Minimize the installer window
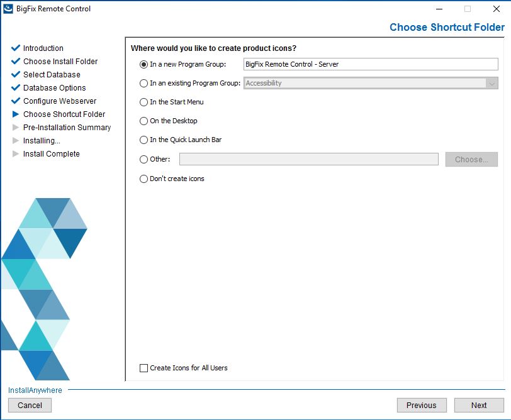Viewport: 511px width, 420px height. [439, 9]
